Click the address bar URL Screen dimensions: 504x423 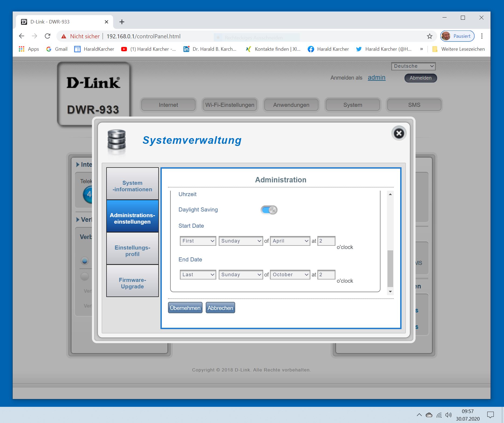coord(143,36)
